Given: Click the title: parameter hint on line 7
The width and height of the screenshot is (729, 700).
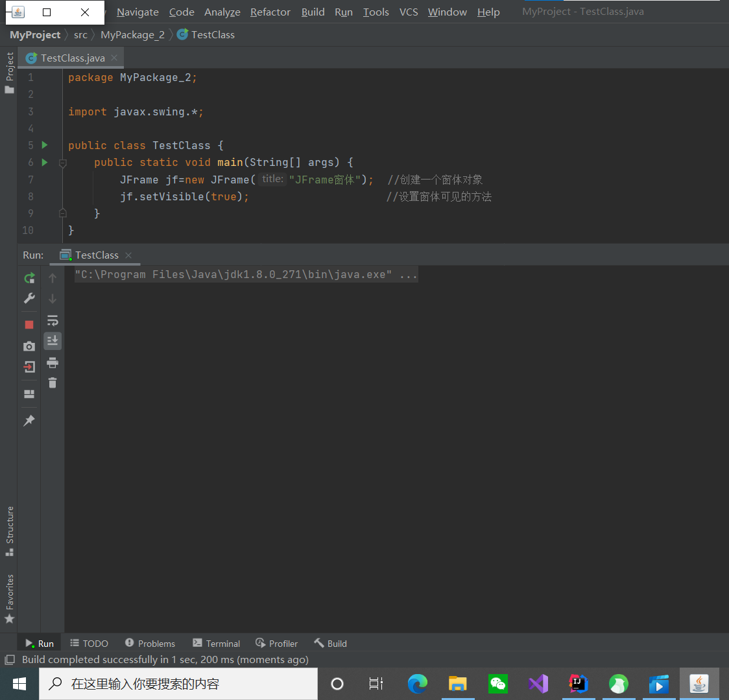Looking at the screenshot, I should [272, 179].
